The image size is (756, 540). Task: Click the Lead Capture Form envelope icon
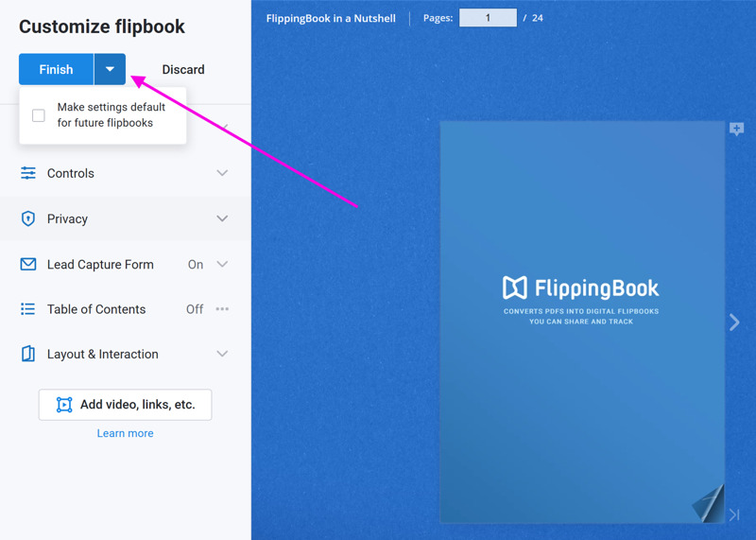pos(28,265)
